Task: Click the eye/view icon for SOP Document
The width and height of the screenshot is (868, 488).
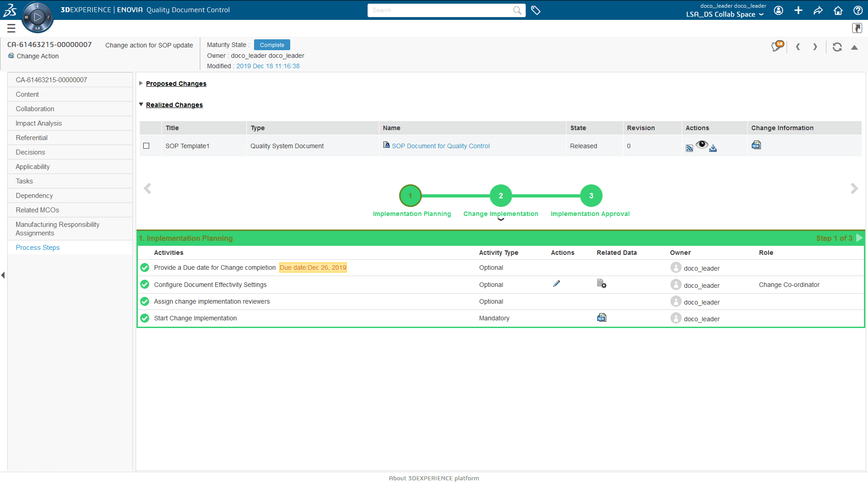Action: (702, 145)
